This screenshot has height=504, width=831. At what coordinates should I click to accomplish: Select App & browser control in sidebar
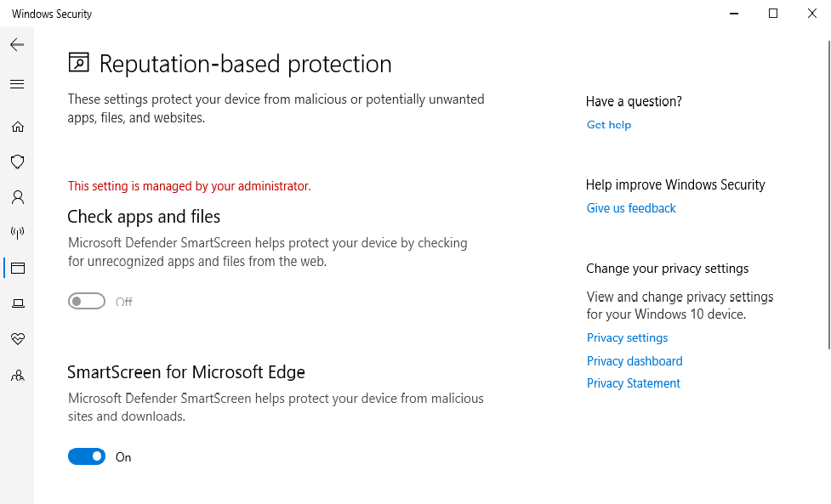(17, 268)
